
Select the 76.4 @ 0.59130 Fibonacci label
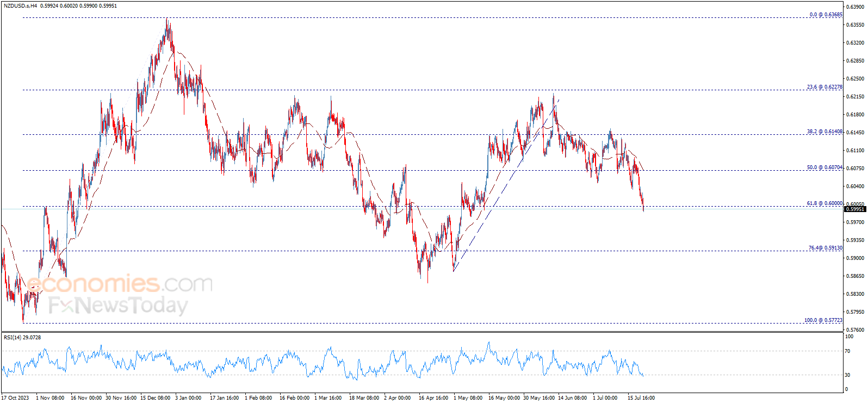pos(825,248)
